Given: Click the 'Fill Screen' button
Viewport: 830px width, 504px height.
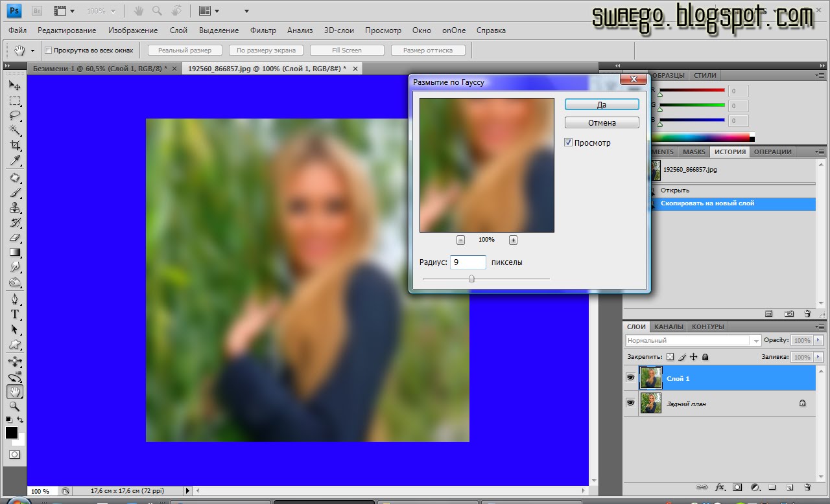Looking at the screenshot, I should point(347,50).
